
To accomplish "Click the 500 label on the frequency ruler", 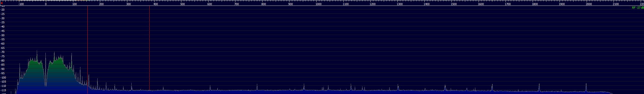I will (182, 4).
